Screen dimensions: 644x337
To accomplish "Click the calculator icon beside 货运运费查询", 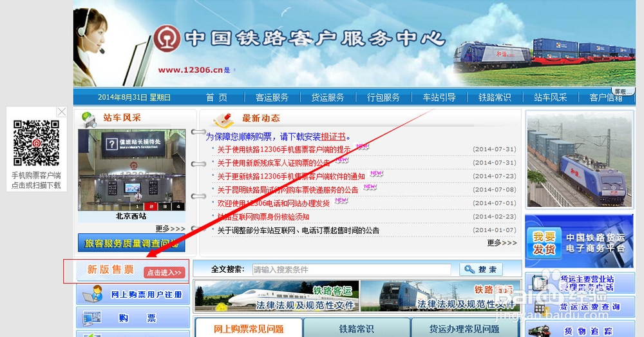I will [542, 307].
